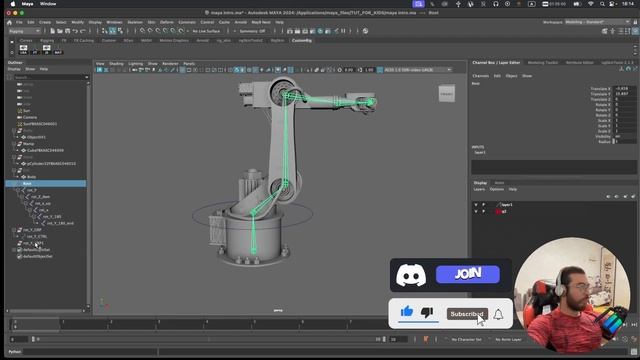Click the notification bell icon
The image size is (640, 360).
(498, 314)
